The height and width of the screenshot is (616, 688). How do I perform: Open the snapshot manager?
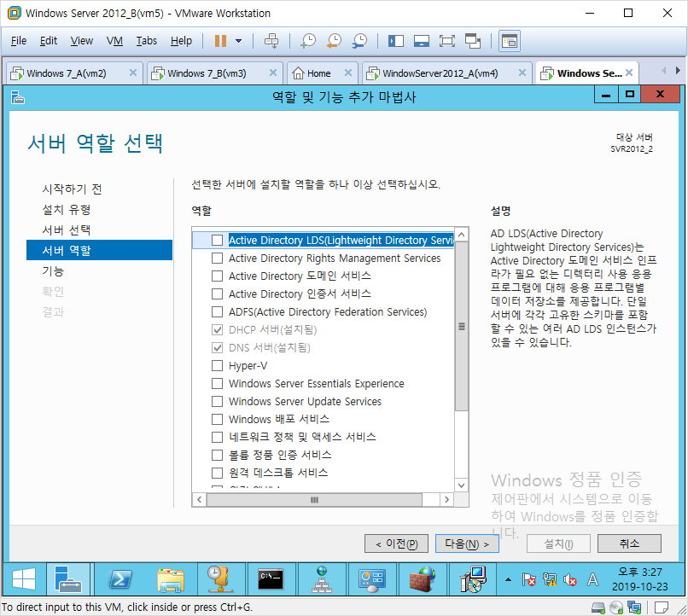[x=360, y=41]
